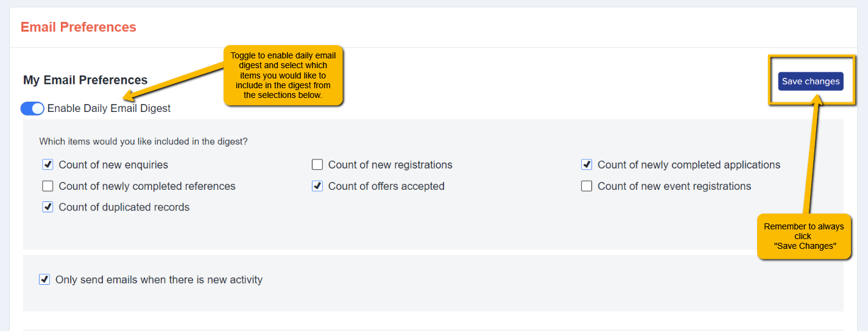The width and height of the screenshot is (868, 331).
Task: Disable the Count of duplicated records checkbox
Action: [48, 207]
